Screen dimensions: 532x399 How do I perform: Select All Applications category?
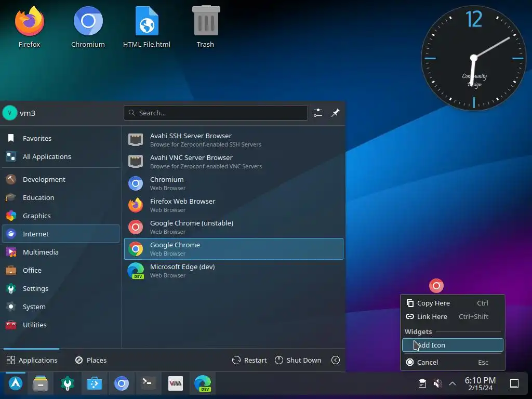click(x=61, y=156)
